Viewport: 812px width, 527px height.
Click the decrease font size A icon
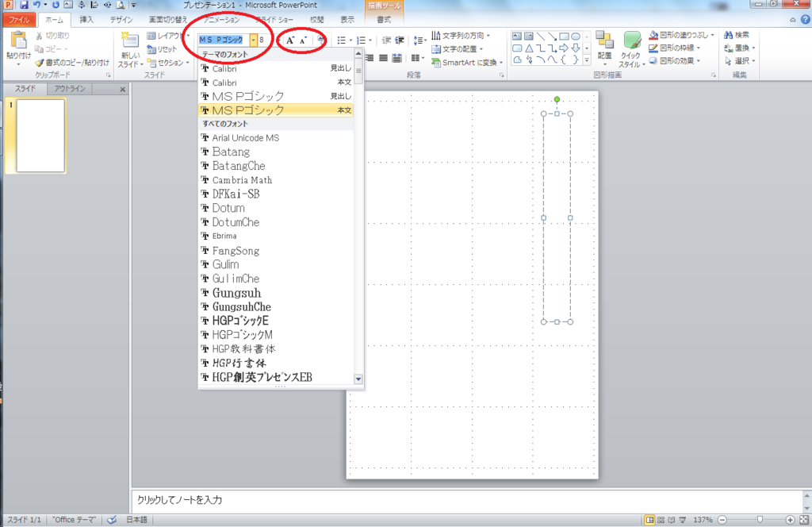304,40
